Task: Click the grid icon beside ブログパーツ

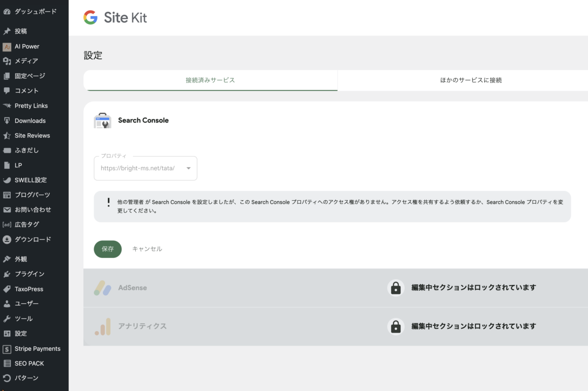Action: [x=7, y=195]
